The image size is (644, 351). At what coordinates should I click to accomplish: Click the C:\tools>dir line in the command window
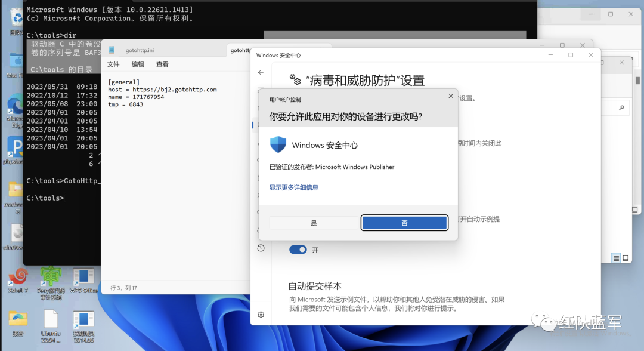[x=51, y=35]
